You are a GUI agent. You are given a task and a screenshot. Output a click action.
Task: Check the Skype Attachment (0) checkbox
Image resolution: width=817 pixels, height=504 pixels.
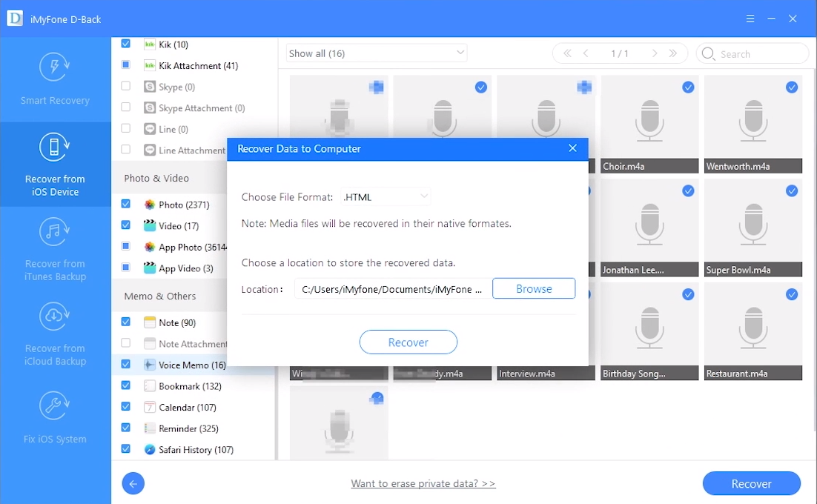125,107
